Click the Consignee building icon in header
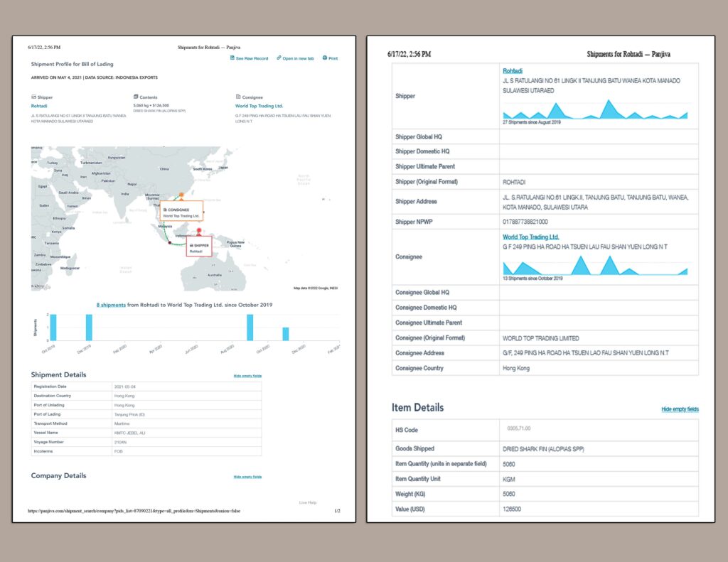The height and width of the screenshot is (562, 728). pyautogui.click(x=237, y=97)
